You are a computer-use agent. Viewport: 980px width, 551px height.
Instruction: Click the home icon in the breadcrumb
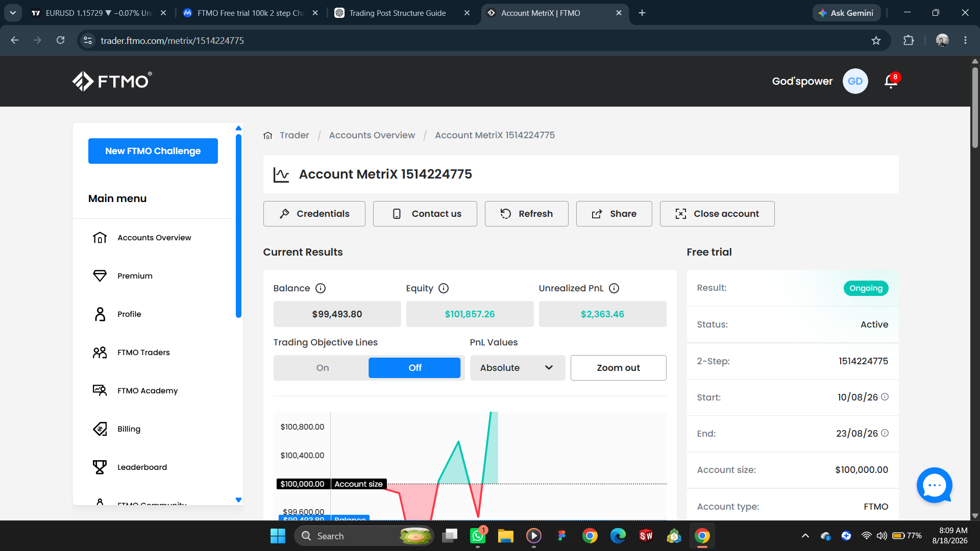tap(268, 135)
